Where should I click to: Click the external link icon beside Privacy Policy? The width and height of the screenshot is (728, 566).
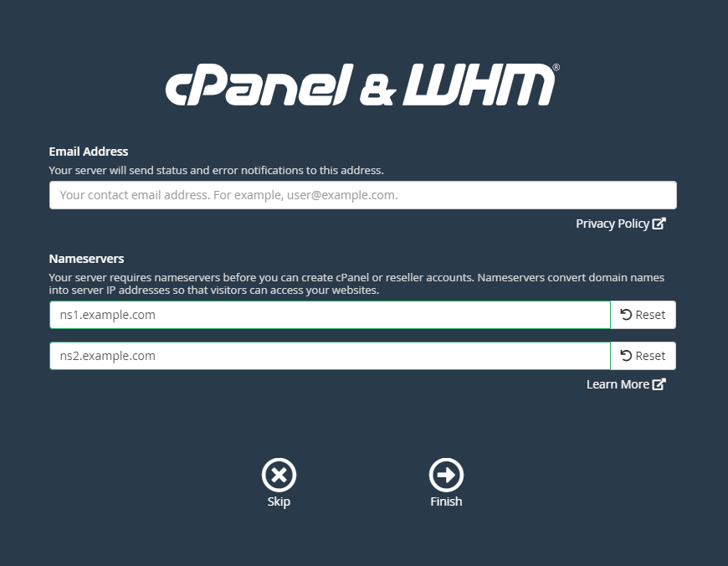click(659, 224)
